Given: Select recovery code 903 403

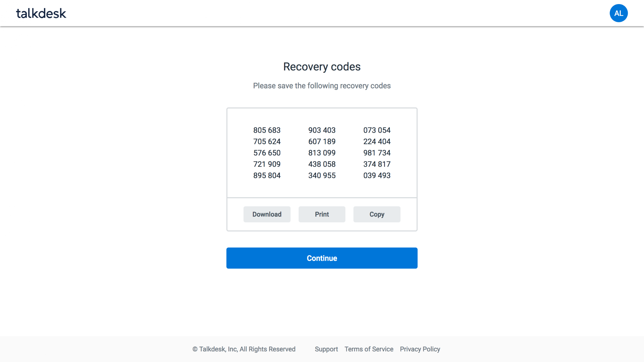Looking at the screenshot, I should [322, 130].
